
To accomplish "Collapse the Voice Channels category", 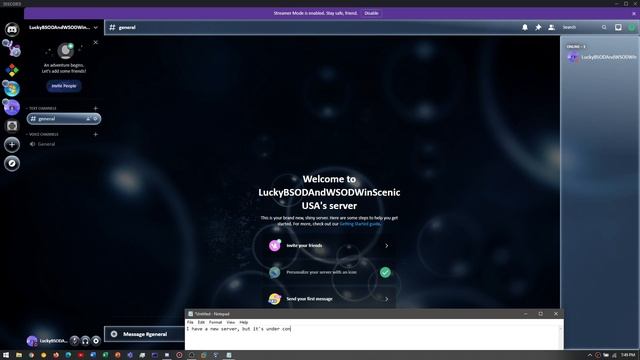I will click(42, 134).
